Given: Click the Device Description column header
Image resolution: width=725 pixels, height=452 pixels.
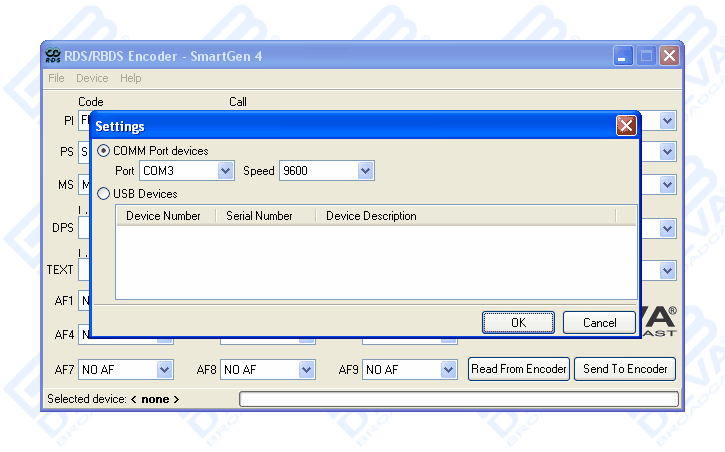Looking at the screenshot, I should [x=371, y=216].
